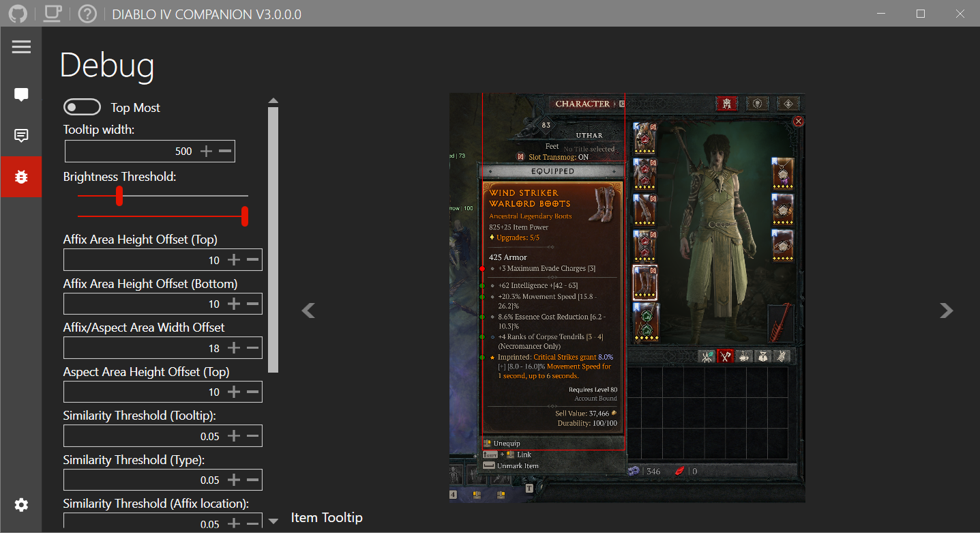Adjust upper Brightness Threshold slider handle
Viewport: 980px width, 533px height.
point(245,216)
